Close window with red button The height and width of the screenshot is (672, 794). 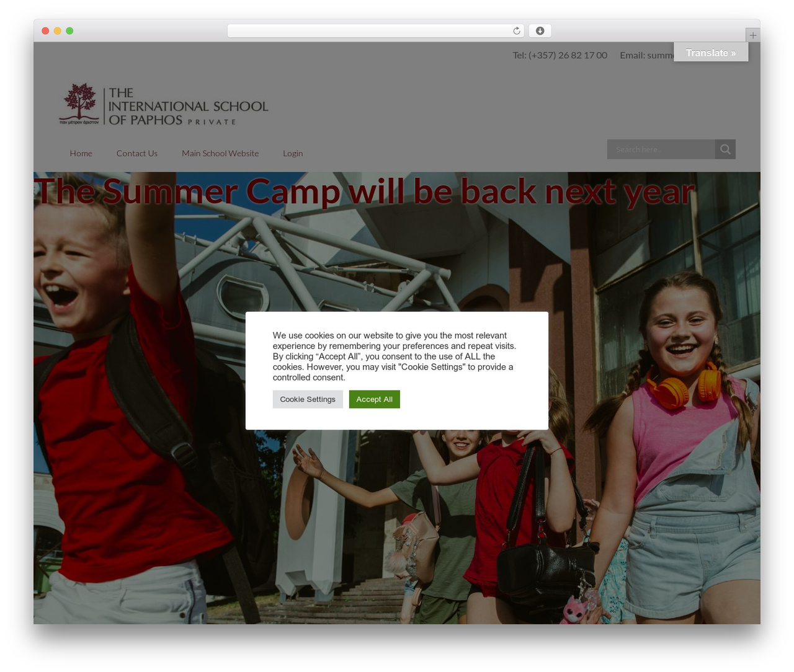click(45, 31)
